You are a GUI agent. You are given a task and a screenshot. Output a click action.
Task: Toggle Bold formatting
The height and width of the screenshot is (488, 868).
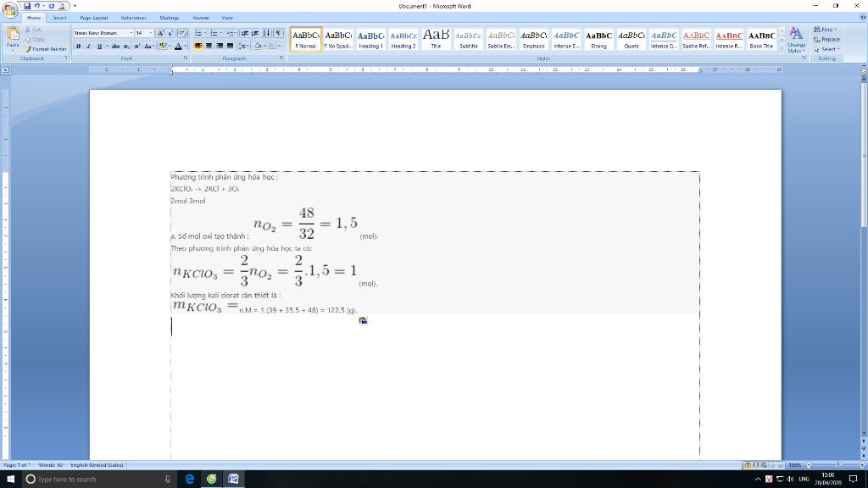click(78, 47)
